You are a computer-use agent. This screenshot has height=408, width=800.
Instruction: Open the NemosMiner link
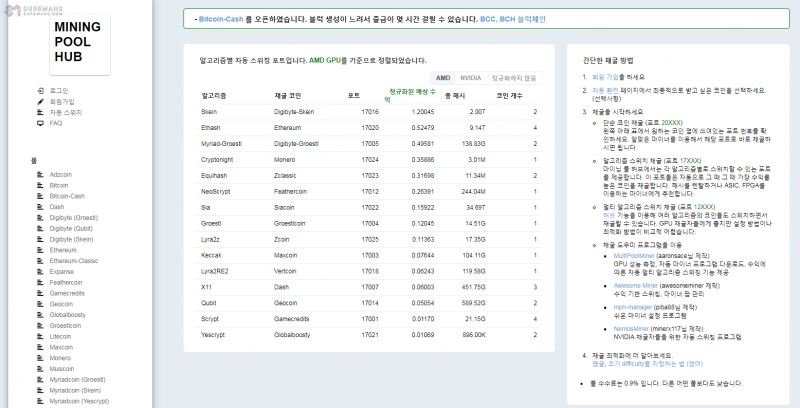[x=631, y=329]
